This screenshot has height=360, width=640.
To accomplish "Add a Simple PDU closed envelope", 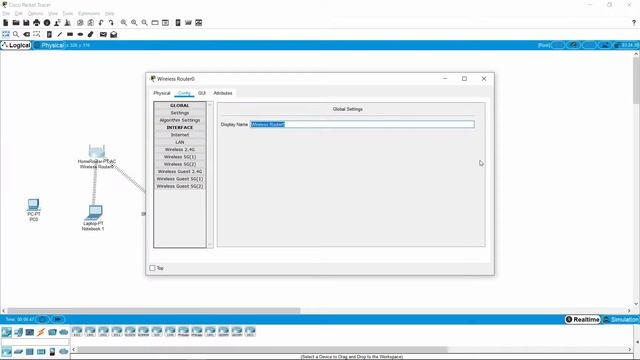I will pos(103,34).
